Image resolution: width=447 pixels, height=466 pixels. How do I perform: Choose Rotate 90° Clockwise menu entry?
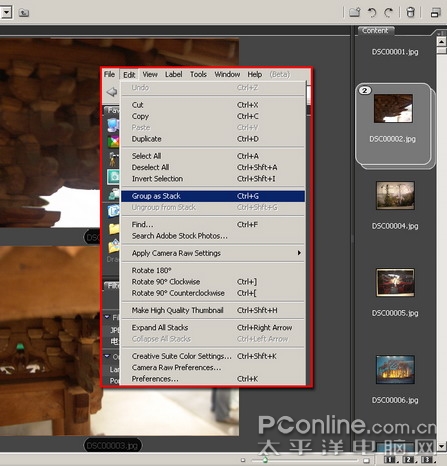click(x=213, y=282)
